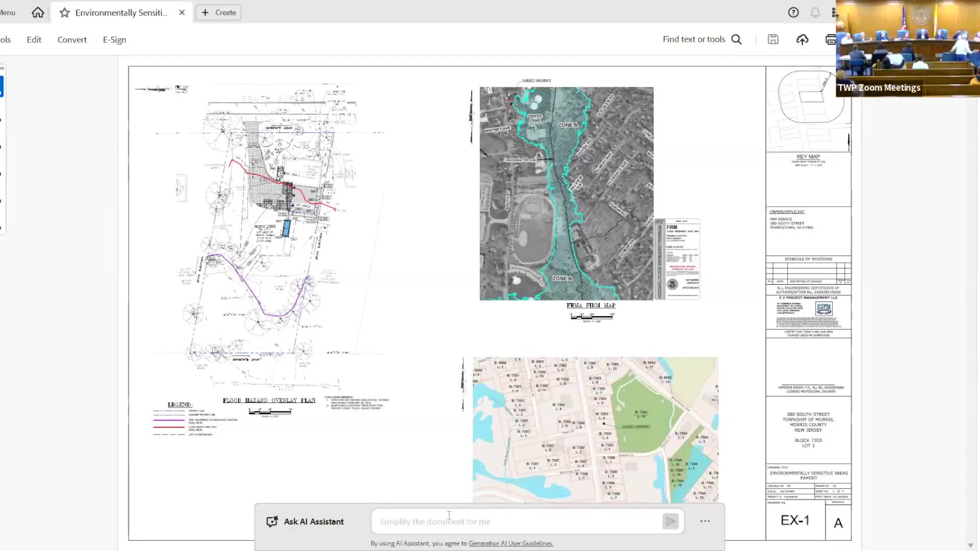
Task: Open the Help question mark icon
Action: [793, 13]
